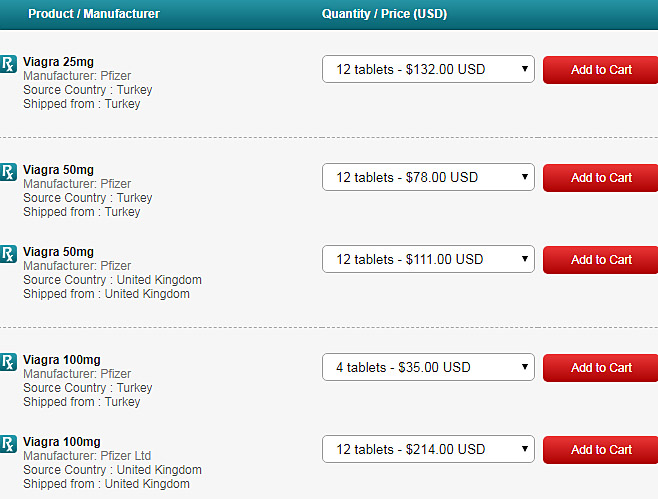658x499 pixels.
Task: Expand the 4 tablets $35.00 USD dropdown
Action: coord(428,367)
